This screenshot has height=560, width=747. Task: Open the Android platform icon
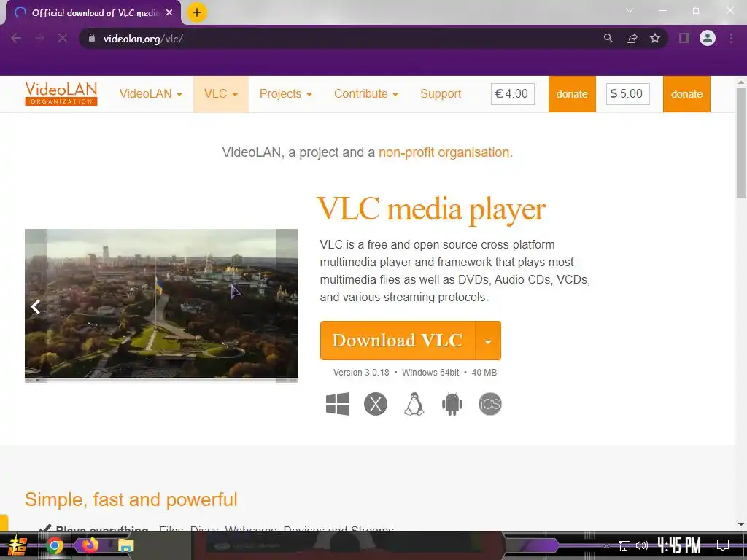(452, 404)
